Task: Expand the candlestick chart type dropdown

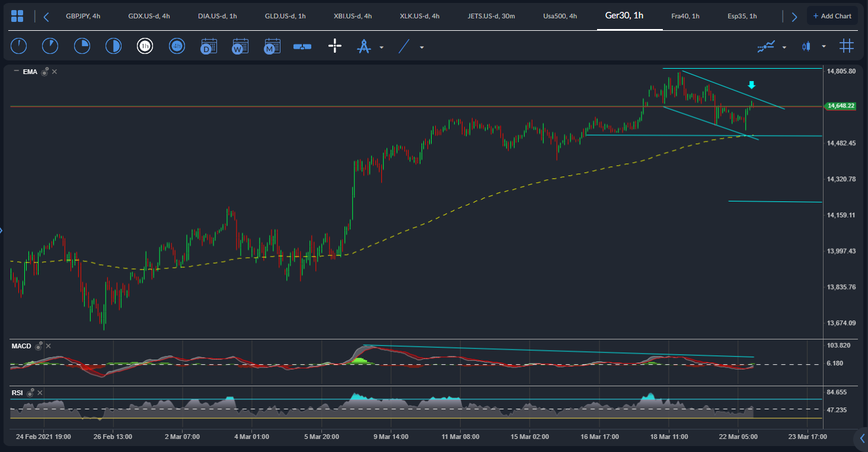Action: click(x=824, y=46)
